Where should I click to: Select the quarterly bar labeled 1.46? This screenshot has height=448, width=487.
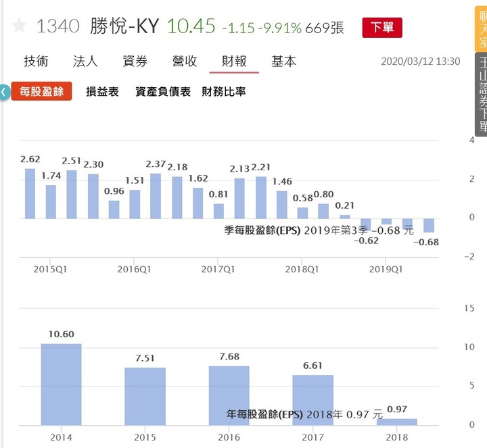[281, 205]
